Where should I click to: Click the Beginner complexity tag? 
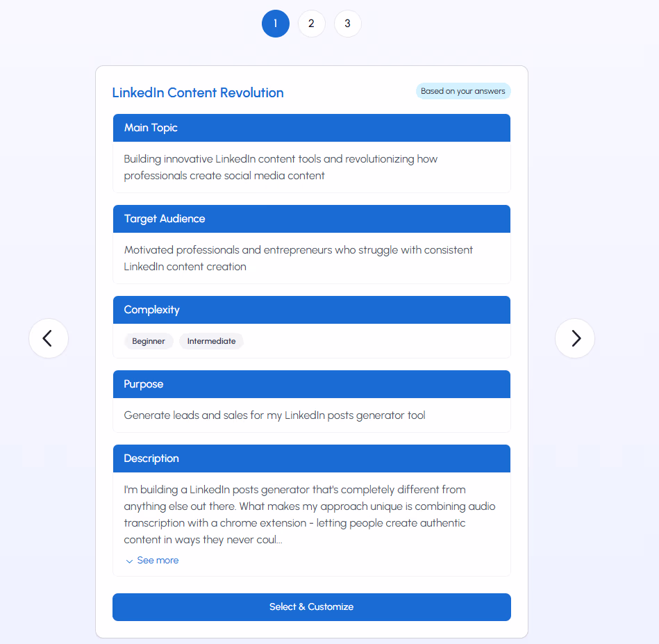pyautogui.click(x=149, y=341)
